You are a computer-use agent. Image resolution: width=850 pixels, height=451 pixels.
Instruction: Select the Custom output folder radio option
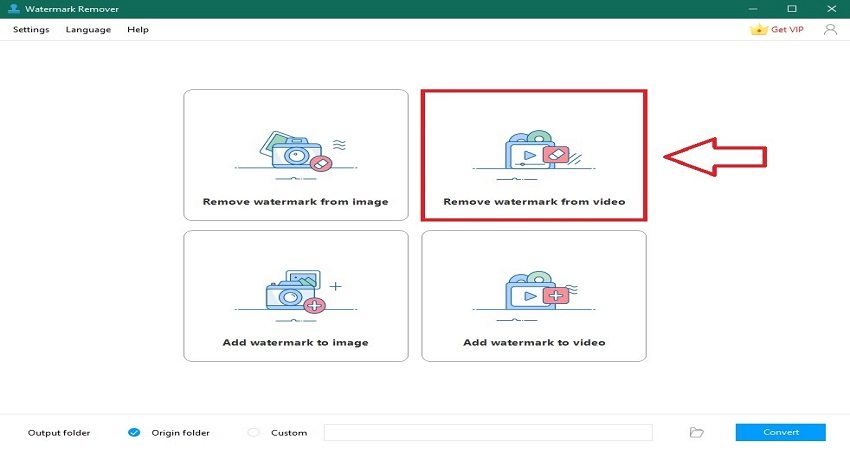(253, 432)
